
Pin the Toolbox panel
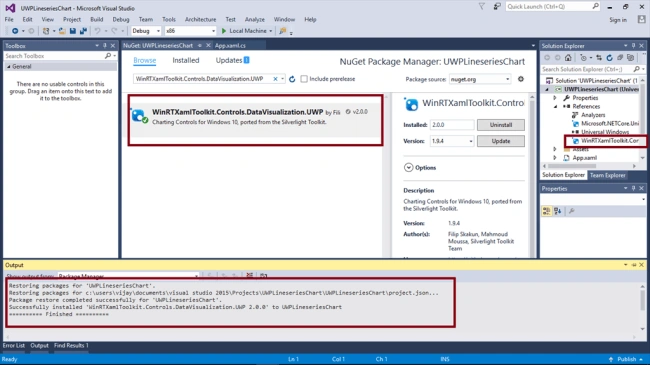pyautogui.click(x=104, y=46)
